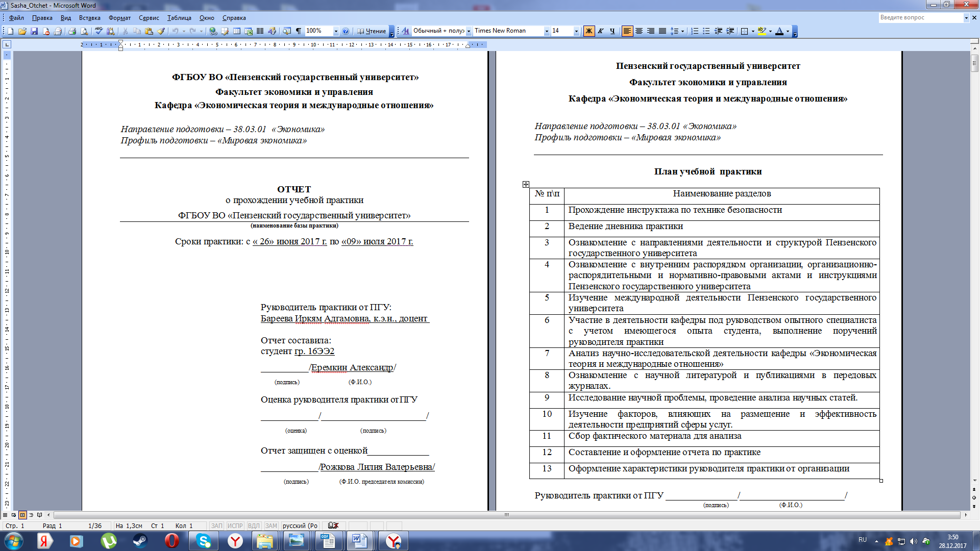The height and width of the screenshot is (551, 980).
Task: Click the outline view button at bottom
Action: (x=31, y=515)
